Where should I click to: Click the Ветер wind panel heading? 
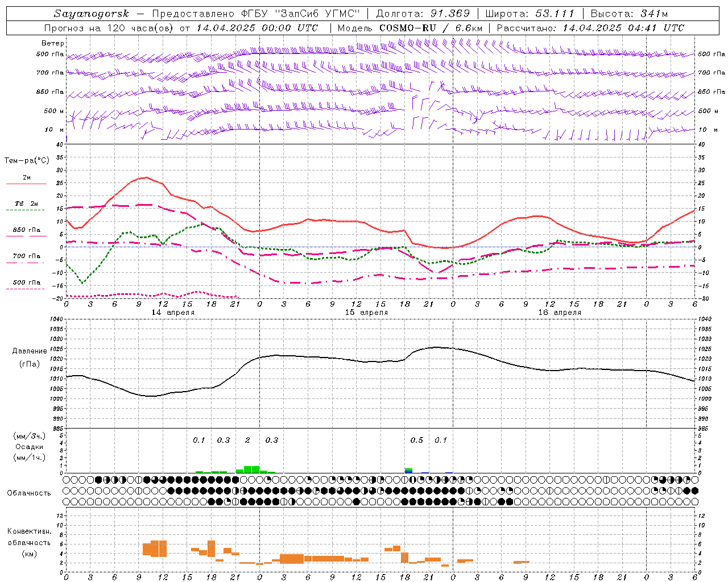53,43
